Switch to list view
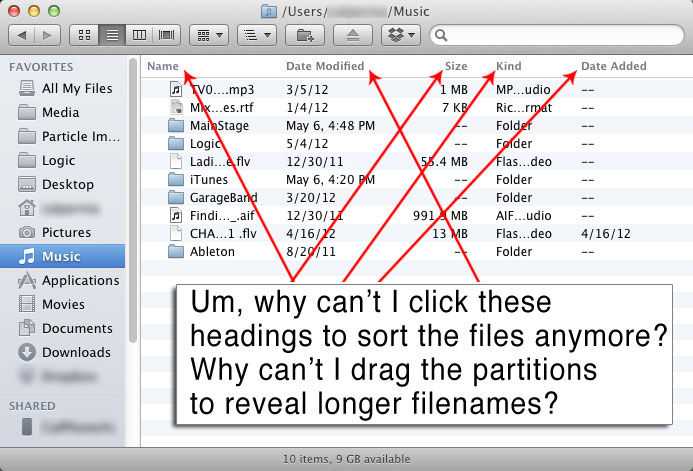The image size is (693, 471). pyautogui.click(x=112, y=35)
